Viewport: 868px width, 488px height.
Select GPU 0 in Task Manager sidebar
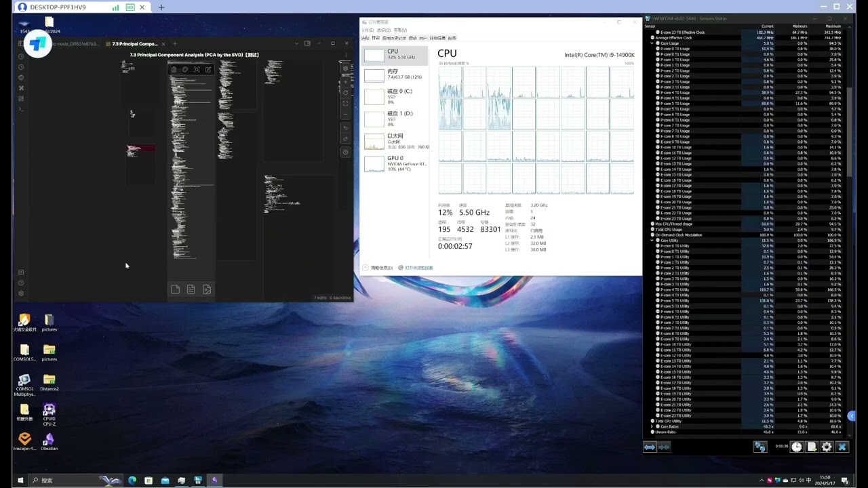[396, 163]
